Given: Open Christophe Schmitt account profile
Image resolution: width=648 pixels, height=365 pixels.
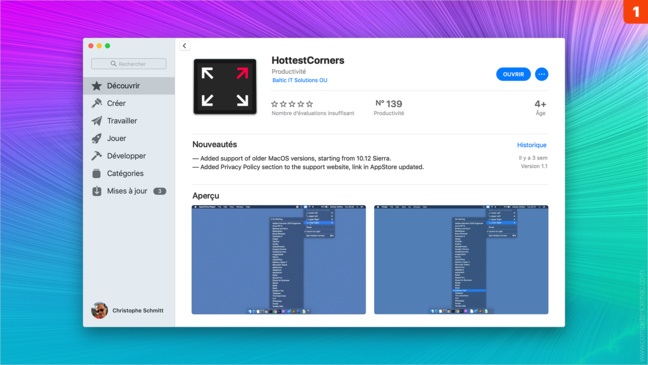Looking at the screenshot, I should (127, 310).
